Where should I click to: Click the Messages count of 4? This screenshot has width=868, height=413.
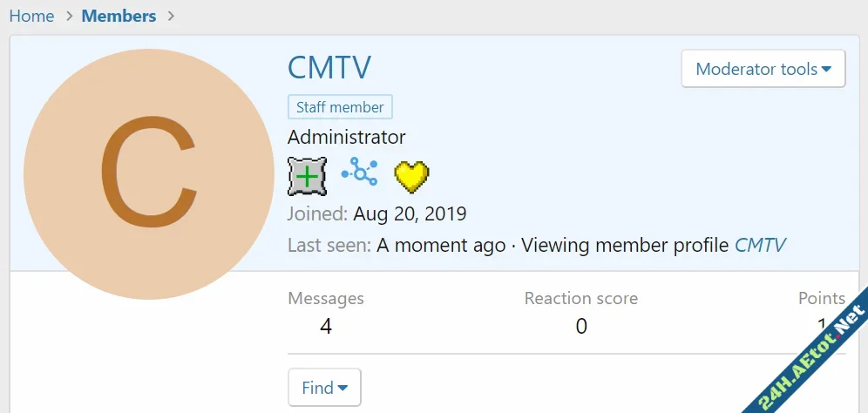[x=325, y=327]
